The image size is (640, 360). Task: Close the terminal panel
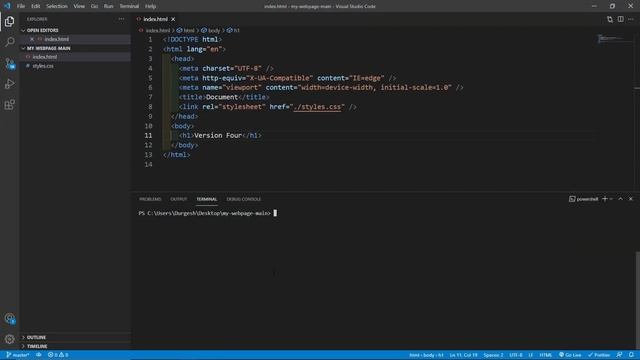pos(631,199)
